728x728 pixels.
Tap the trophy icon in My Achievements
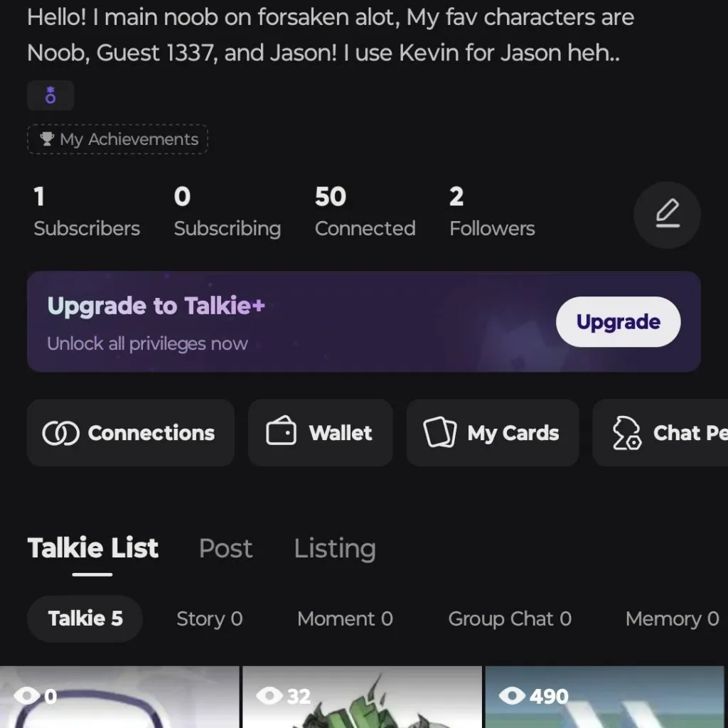pyautogui.click(x=48, y=139)
